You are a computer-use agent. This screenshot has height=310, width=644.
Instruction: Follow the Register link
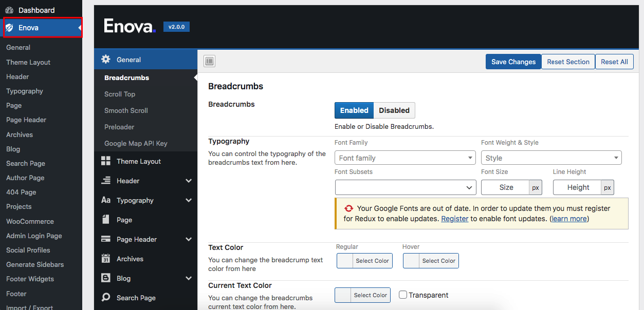tap(455, 219)
